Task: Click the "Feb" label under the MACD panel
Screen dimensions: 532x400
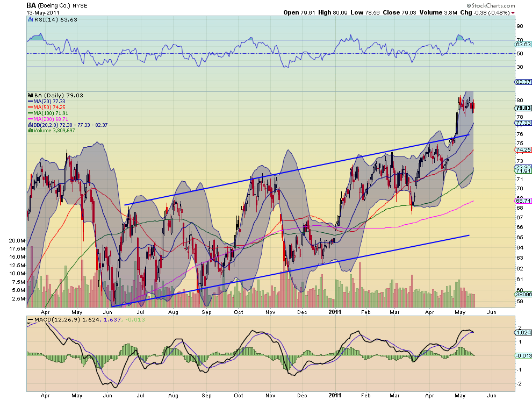Action: [x=365, y=396]
